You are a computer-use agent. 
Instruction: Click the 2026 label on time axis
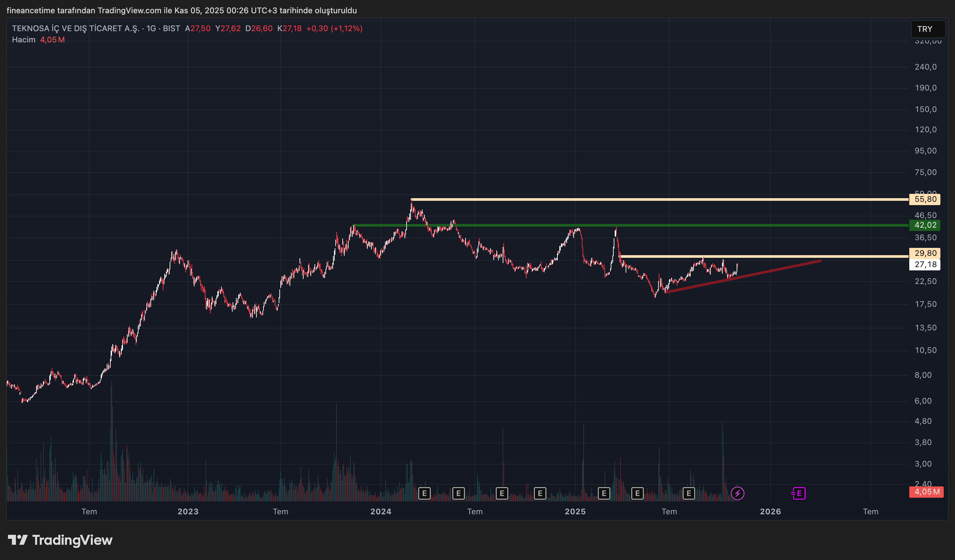[x=770, y=512]
